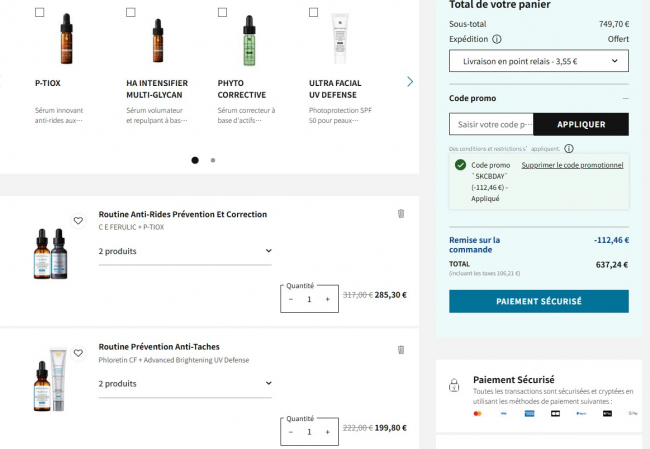Screen dimensions: 650x449
Task: Delete Routine Anti-Rides item with trash icon
Action: point(401,213)
